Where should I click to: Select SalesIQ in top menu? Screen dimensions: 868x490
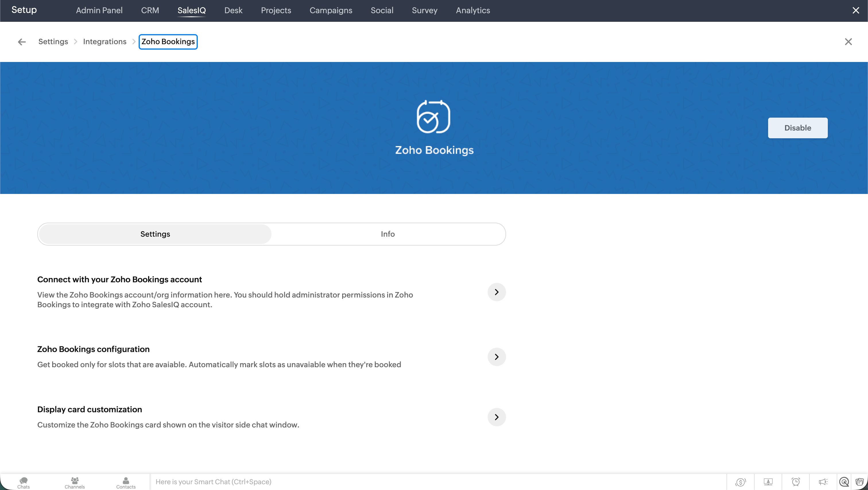pos(192,10)
